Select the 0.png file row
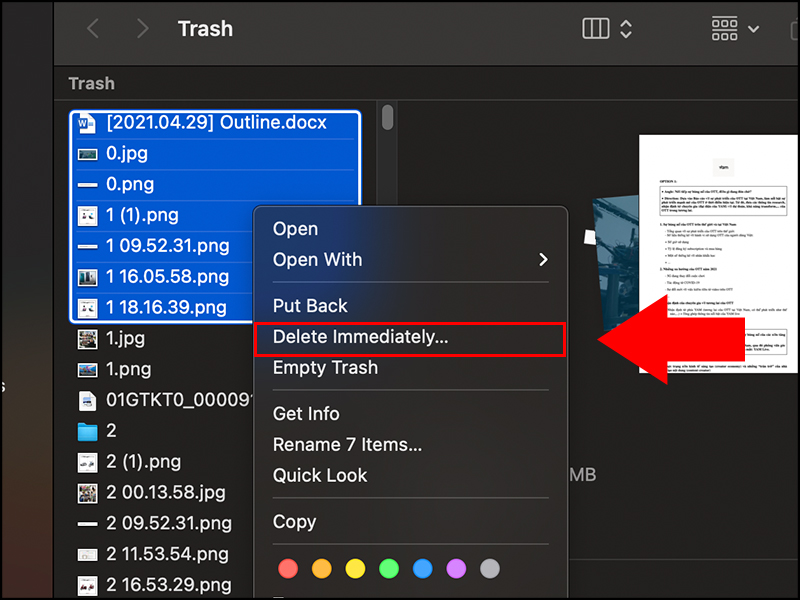This screenshot has width=800, height=600. click(215, 185)
